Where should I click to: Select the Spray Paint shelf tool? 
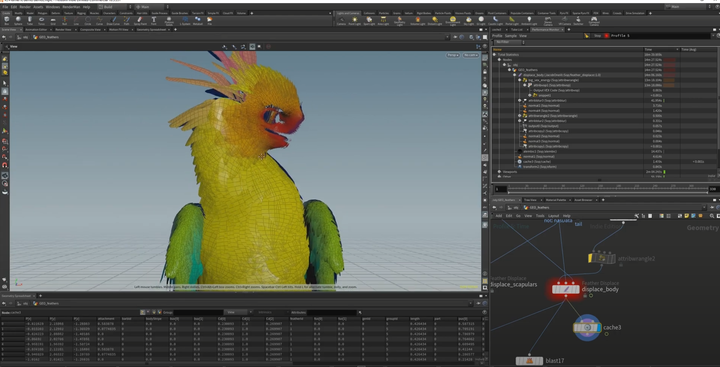(140, 20)
